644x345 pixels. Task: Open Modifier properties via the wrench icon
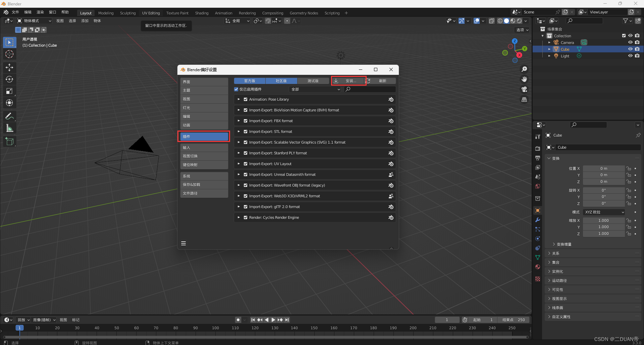tap(538, 220)
